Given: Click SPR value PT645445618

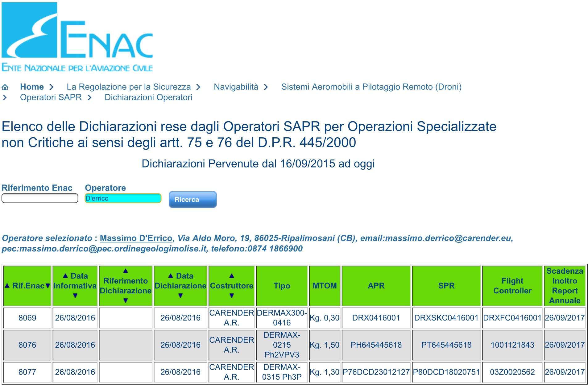Looking at the screenshot, I should click(x=446, y=345).
